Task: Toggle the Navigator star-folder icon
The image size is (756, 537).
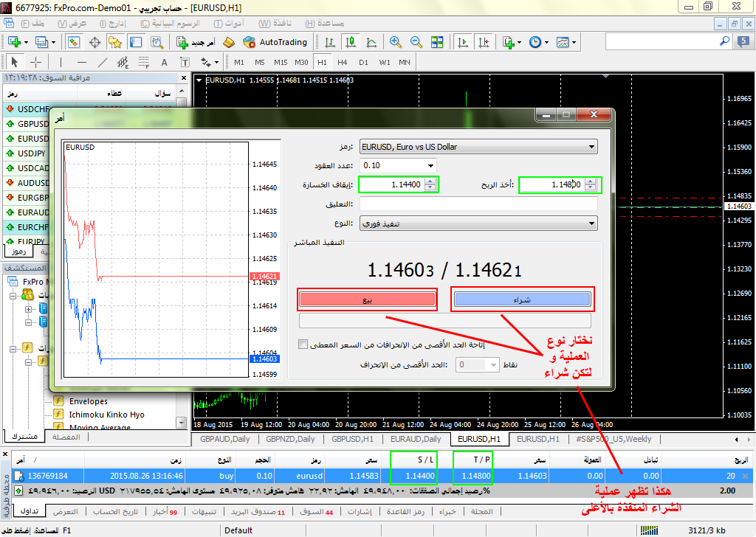Action: [115, 42]
